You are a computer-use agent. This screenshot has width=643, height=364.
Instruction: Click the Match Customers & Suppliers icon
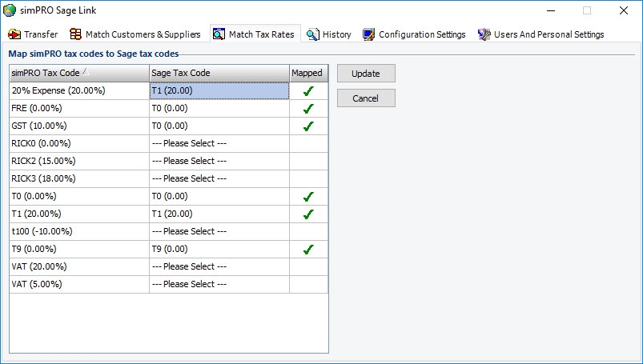coord(76,34)
